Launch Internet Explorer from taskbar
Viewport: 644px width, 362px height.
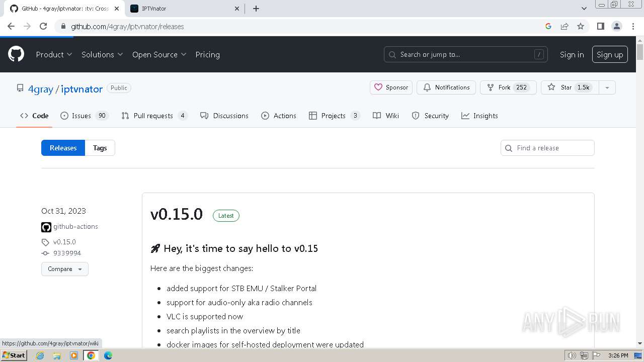pos(40,355)
